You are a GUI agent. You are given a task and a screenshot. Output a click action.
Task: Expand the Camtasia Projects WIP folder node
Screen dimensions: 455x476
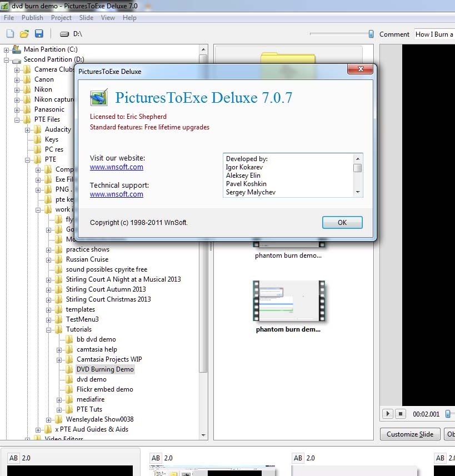pyautogui.click(x=59, y=360)
